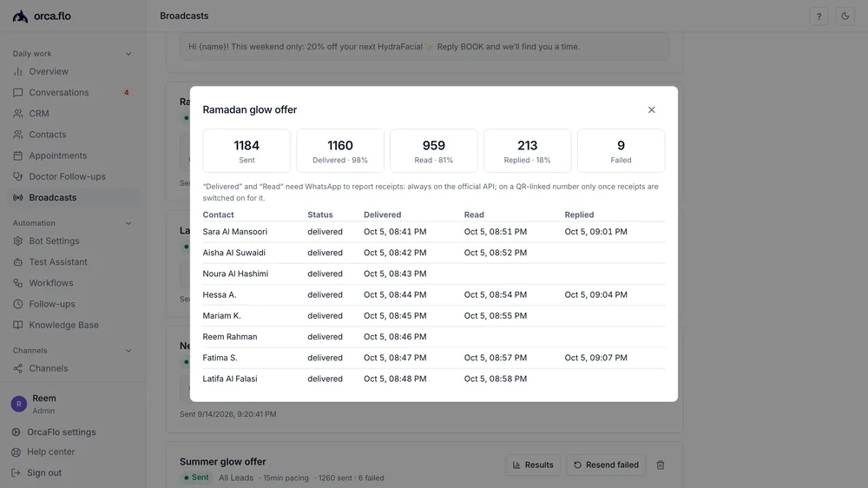Toggle dark mode moon icon
The image size is (868, 488).
845,16
